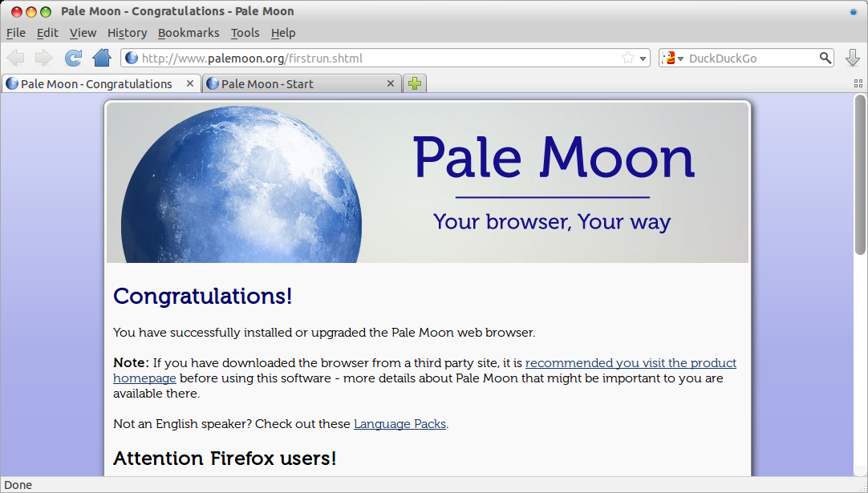Click the Congratulations tab's moon favicon
Viewport: 868px width, 493px height.
coord(11,83)
